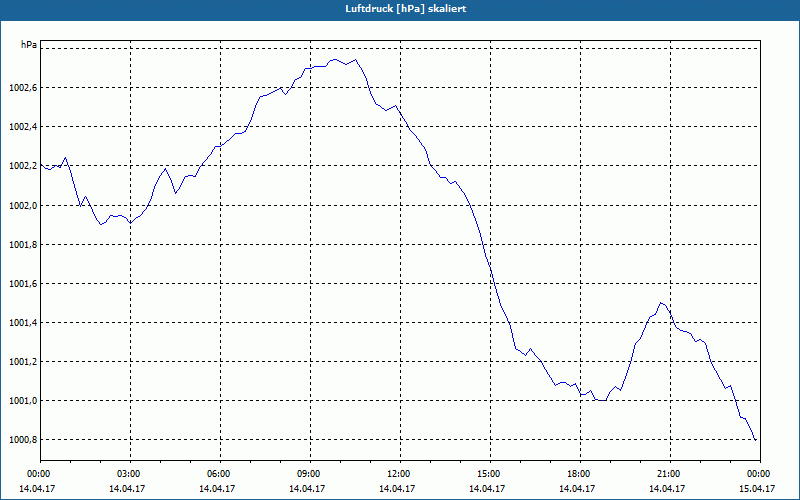Click the 21:00 time label

668,474
